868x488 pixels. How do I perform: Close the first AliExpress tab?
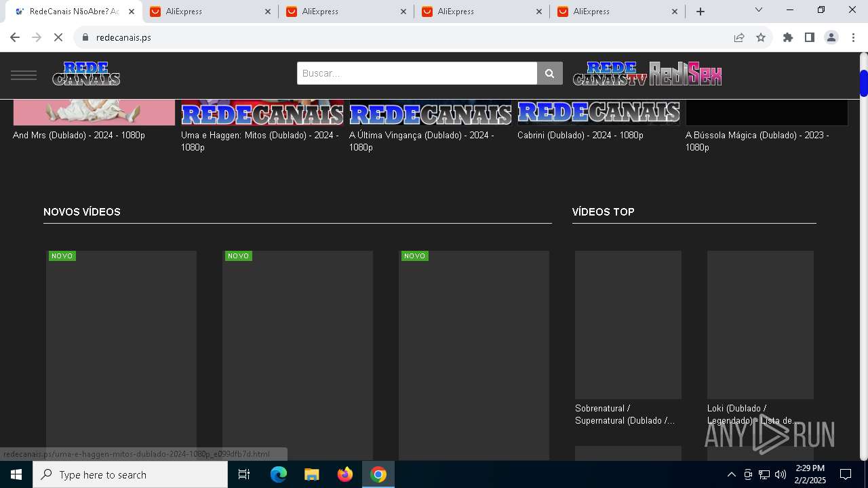coord(268,12)
